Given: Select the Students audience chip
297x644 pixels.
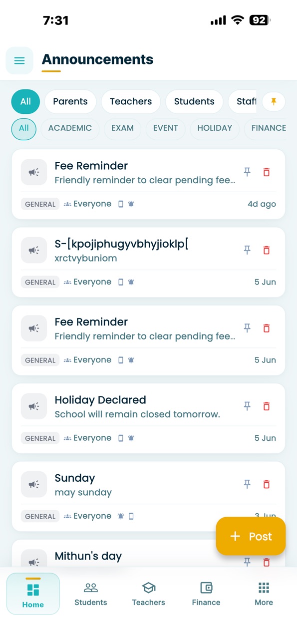Looking at the screenshot, I should pyautogui.click(x=194, y=102).
